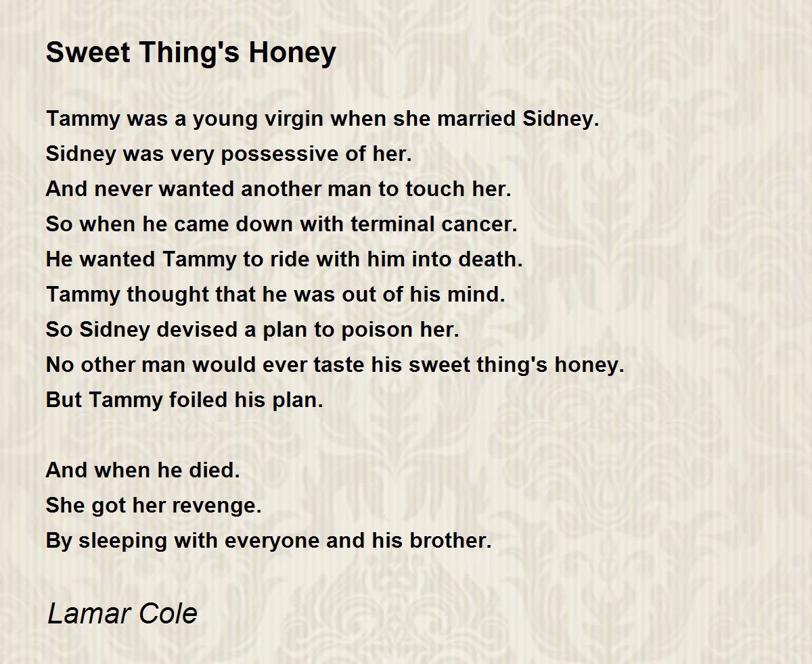Image resolution: width=812 pixels, height=664 pixels.
Task: Click the line 'And never wanted another man'
Action: point(278,189)
